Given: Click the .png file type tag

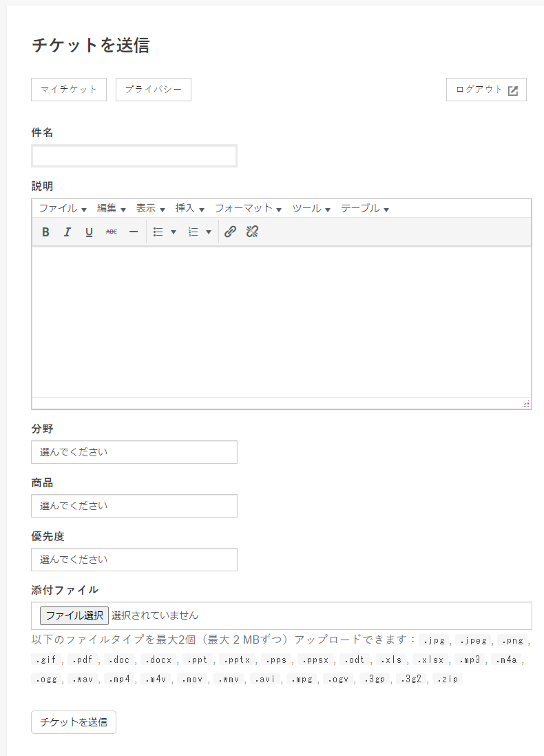Looking at the screenshot, I should (513, 640).
